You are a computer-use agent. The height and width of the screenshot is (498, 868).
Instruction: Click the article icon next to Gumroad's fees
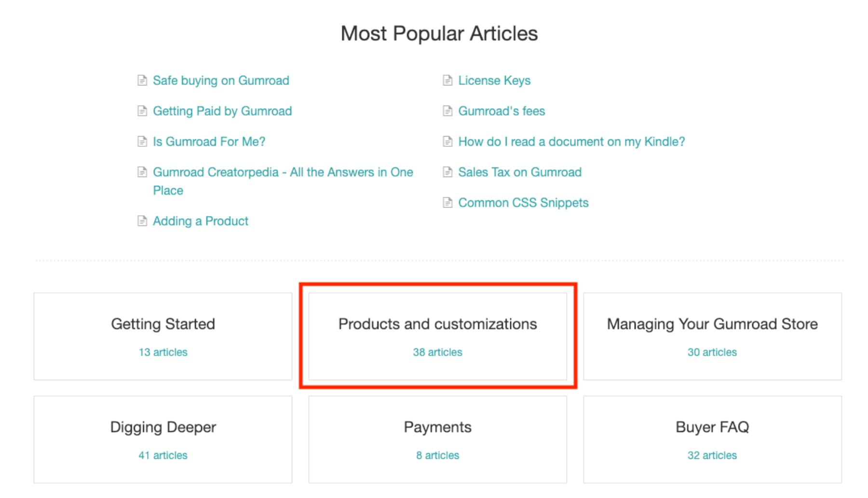click(x=448, y=111)
